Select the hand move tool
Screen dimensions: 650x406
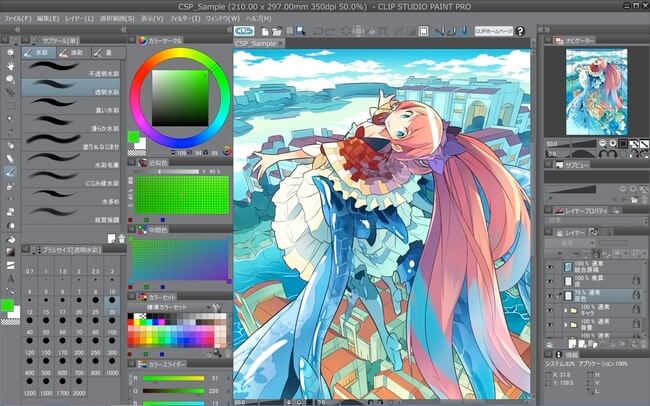click(9, 67)
